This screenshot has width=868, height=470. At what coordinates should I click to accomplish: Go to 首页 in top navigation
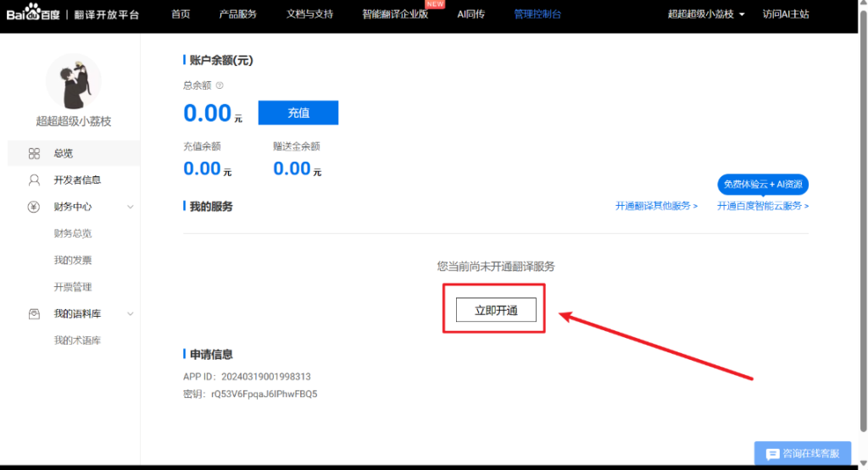point(181,14)
